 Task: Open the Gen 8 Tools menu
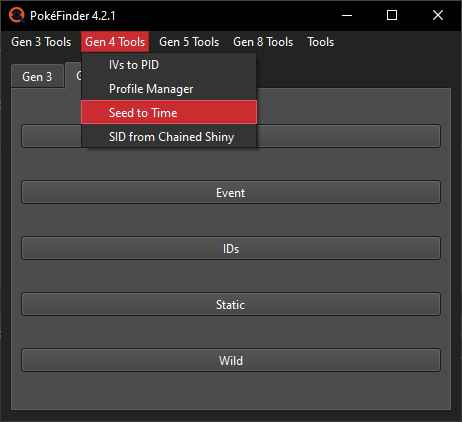(263, 42)
